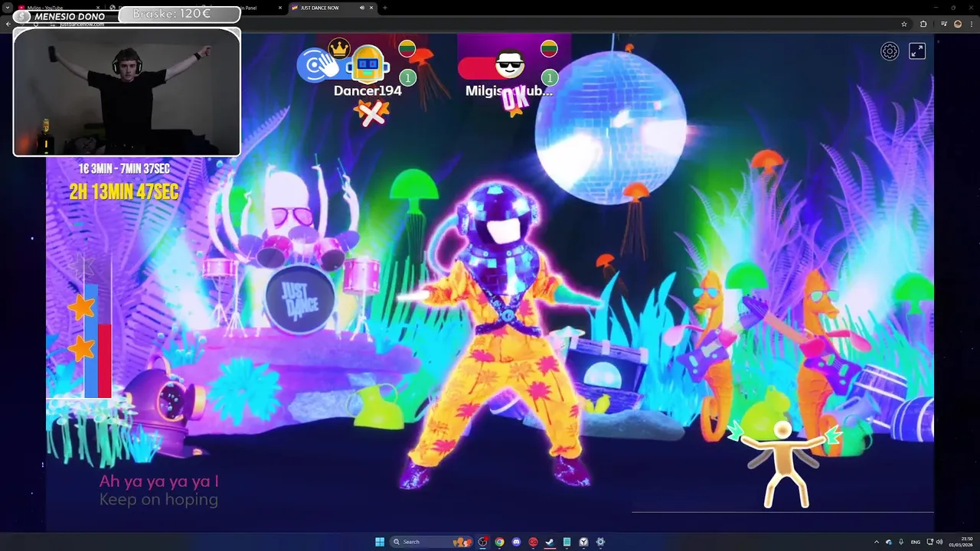Bookmark page with star icon in address bar
The height and width of the screenshot is (551, 980).
904,24
